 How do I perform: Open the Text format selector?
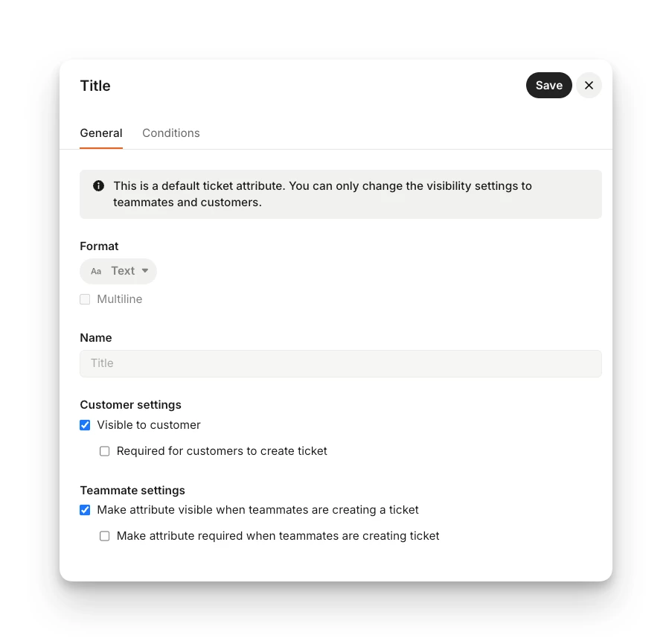(118, 271)
